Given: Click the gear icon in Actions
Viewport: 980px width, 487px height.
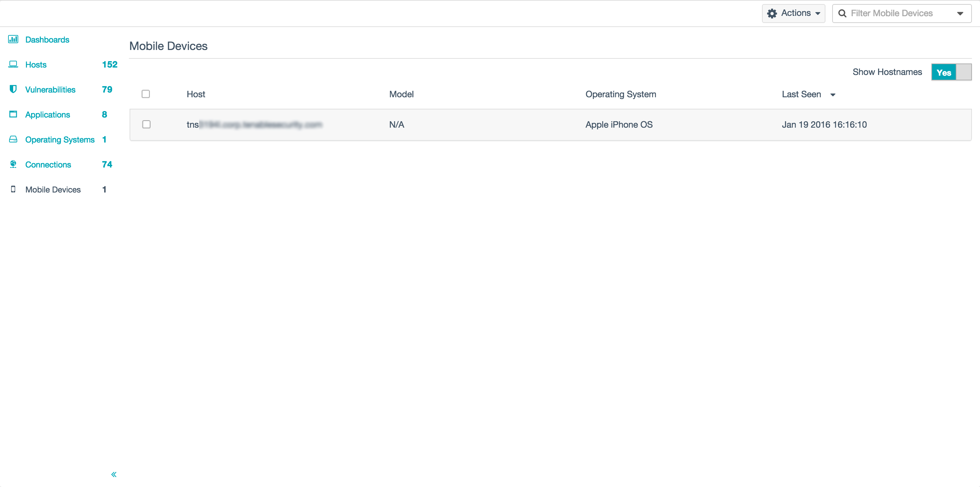Looking at the screenshot, I should click(x=772, y=13).
